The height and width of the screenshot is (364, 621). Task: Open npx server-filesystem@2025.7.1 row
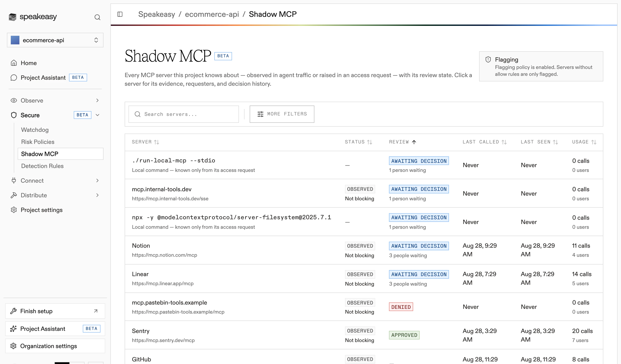(364, 222)
